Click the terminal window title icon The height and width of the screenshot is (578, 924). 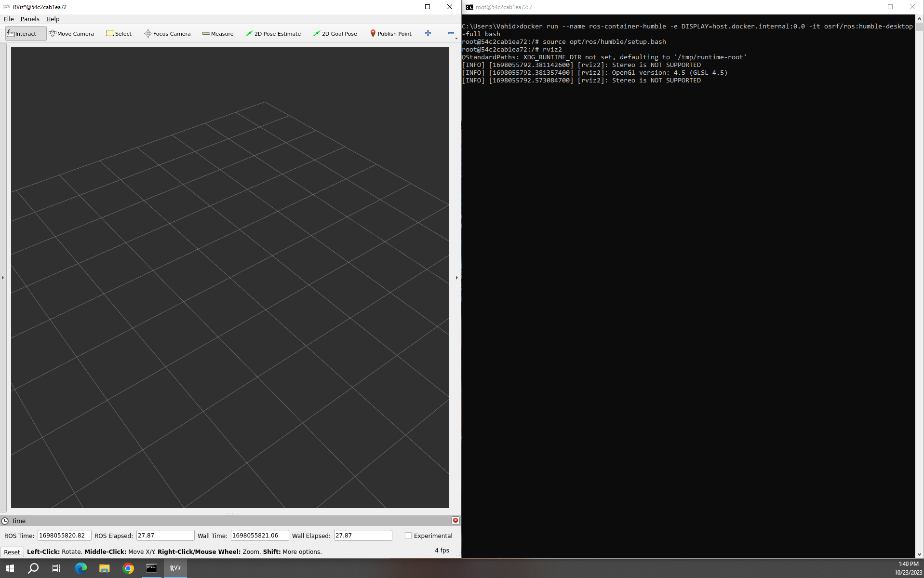pos(469,7)
